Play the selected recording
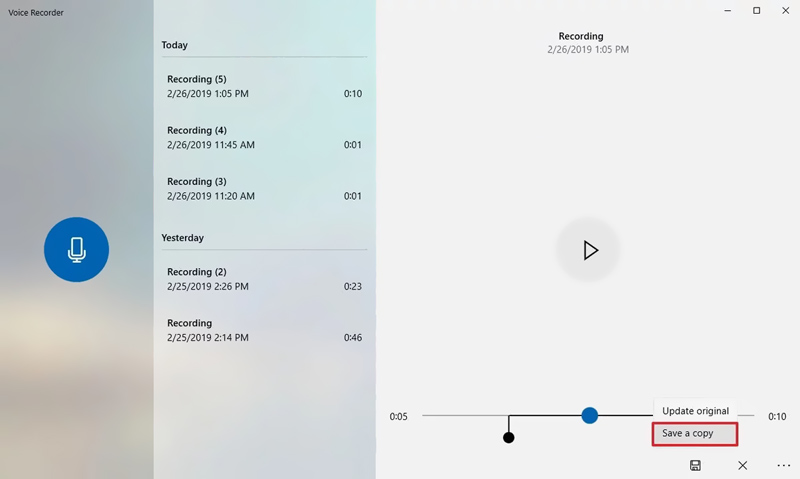 point(590,250)
